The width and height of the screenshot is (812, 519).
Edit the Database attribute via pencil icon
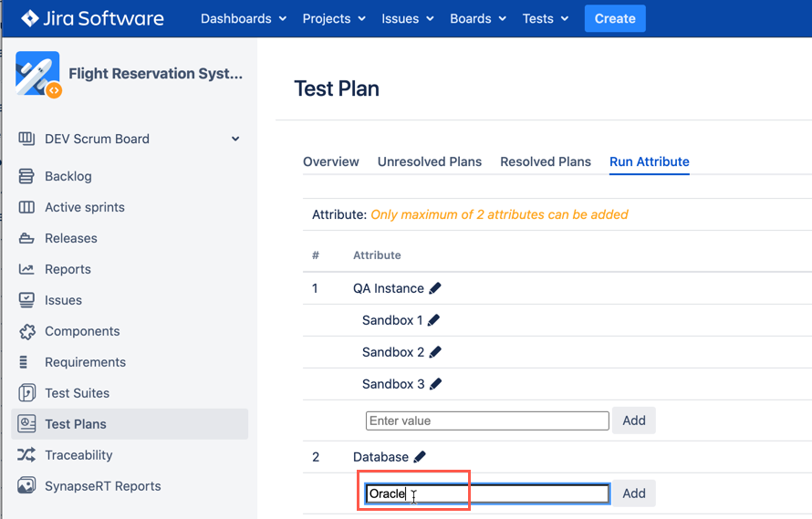(420, 457)
